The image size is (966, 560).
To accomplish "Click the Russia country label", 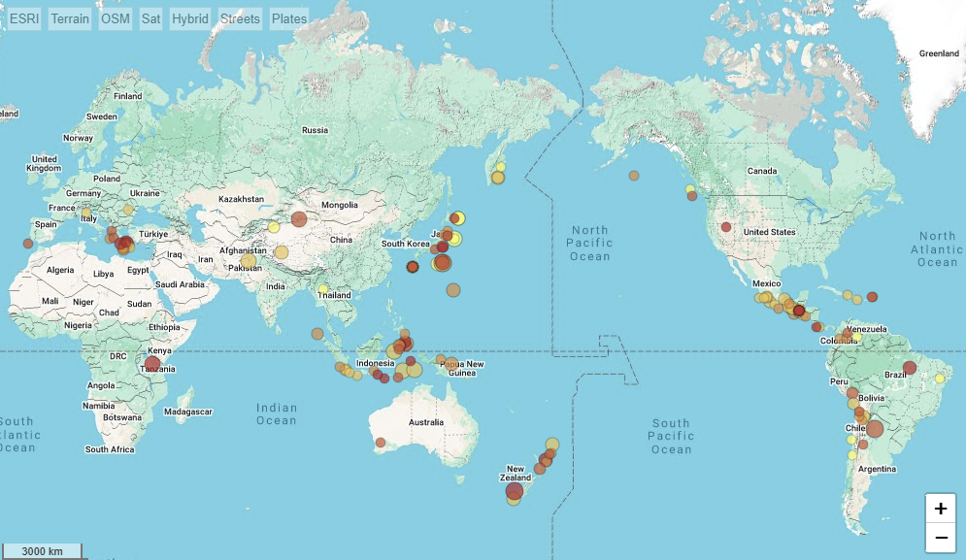I will click(x=315, y=130).
